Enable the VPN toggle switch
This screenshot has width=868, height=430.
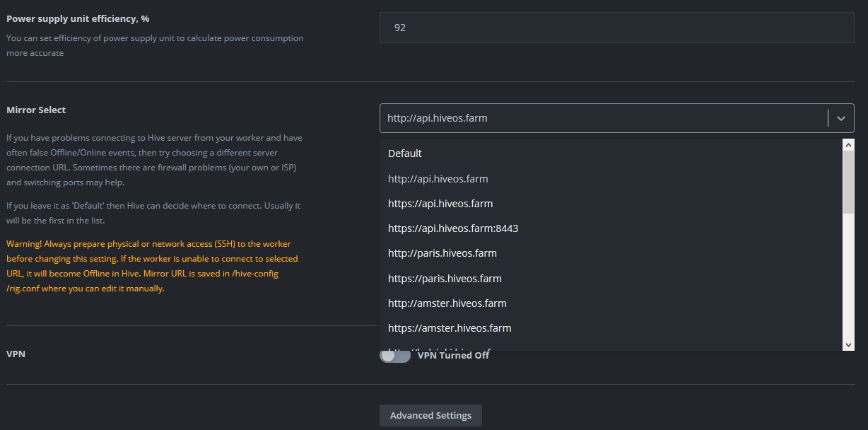click(x=395, y=355)
